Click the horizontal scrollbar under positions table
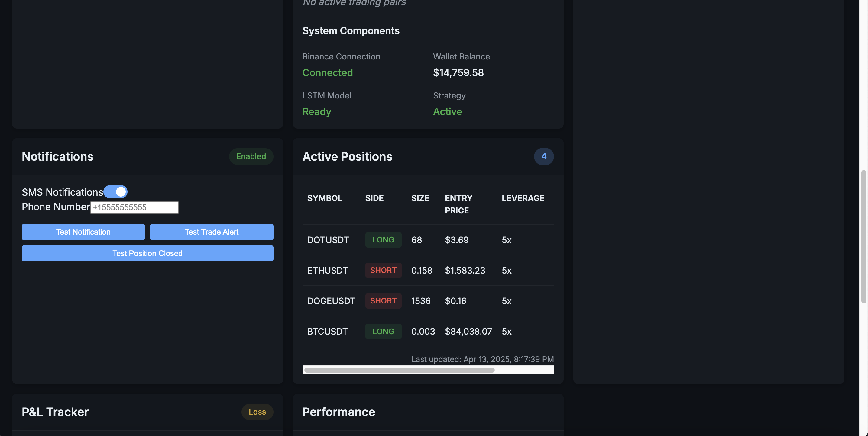868x436 pixels. pos(399,370)
